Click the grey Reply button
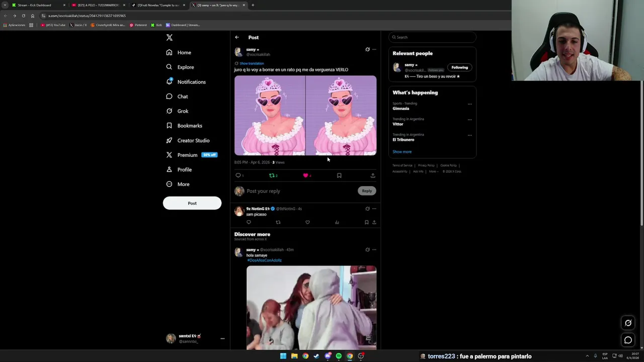 click(x=367, y=191)
